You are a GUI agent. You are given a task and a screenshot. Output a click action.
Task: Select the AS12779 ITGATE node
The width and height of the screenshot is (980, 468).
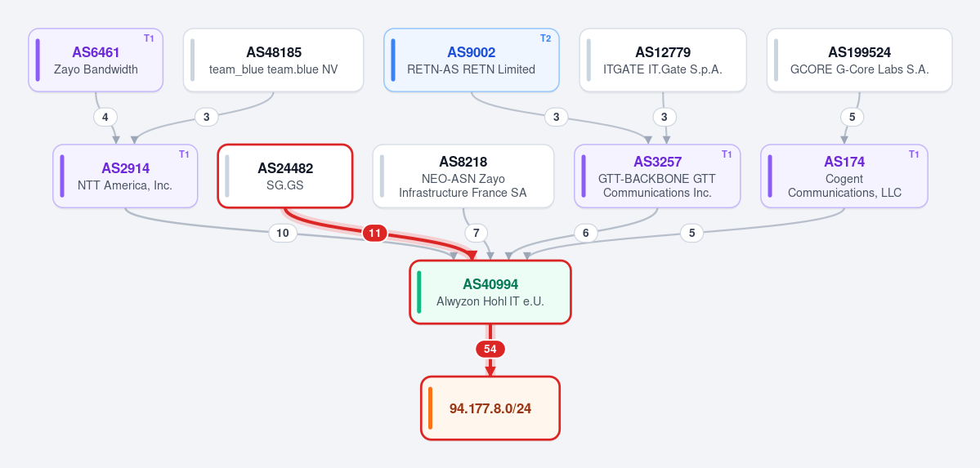click(663, 60)
